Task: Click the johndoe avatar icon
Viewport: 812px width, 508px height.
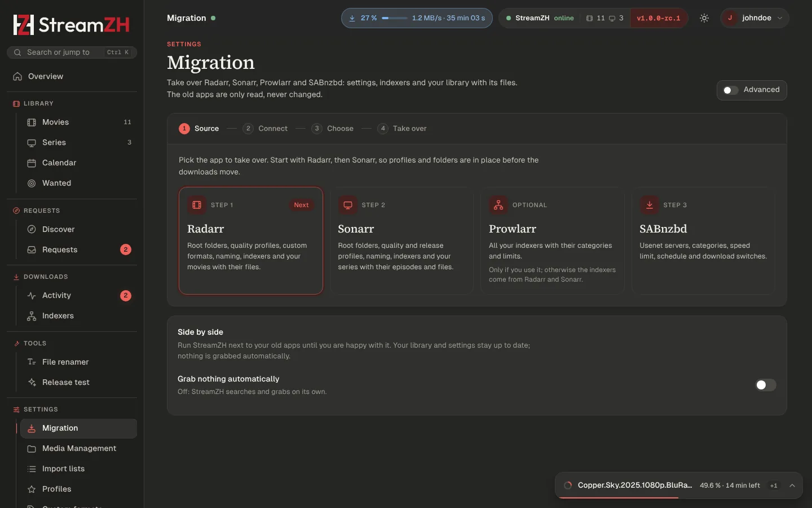Action: (x=730, y=18)
